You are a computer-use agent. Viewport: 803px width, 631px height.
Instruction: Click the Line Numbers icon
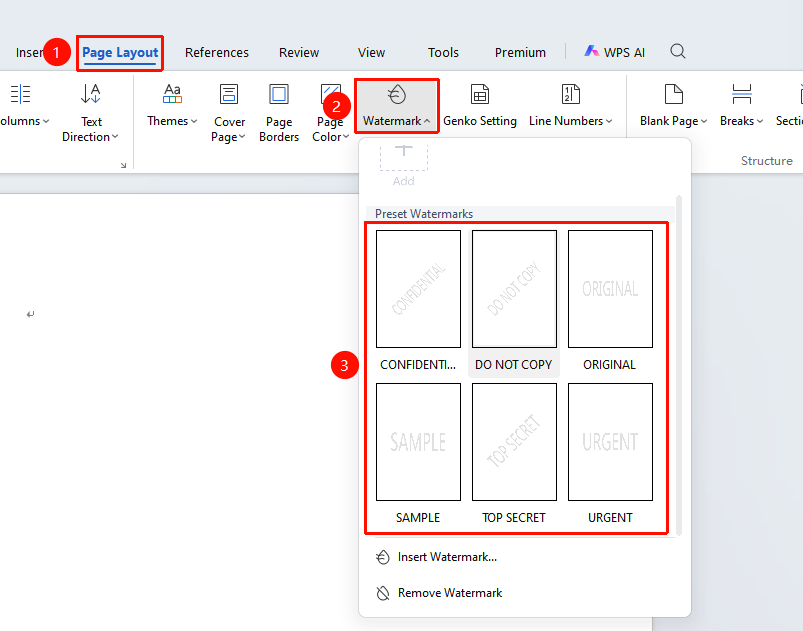[x=570, y=94]
